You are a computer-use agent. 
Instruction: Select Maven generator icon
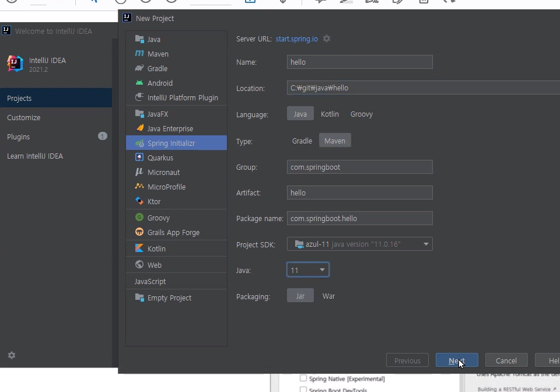click(139, 54)
